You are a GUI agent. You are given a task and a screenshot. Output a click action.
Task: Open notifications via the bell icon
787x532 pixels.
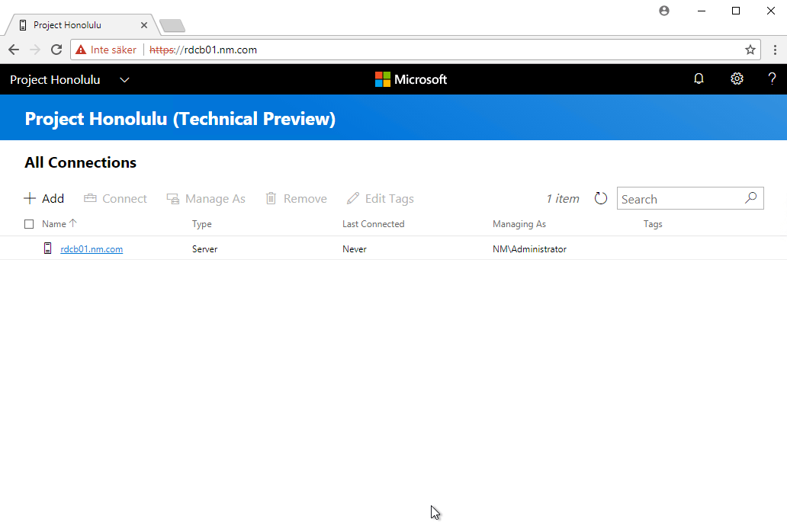(699, 79)
